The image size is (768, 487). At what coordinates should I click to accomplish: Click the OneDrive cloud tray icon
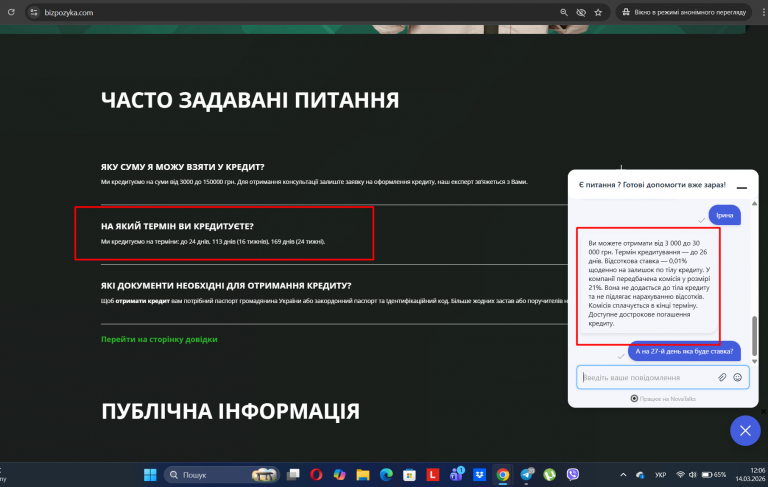click(x=640, y=475)
